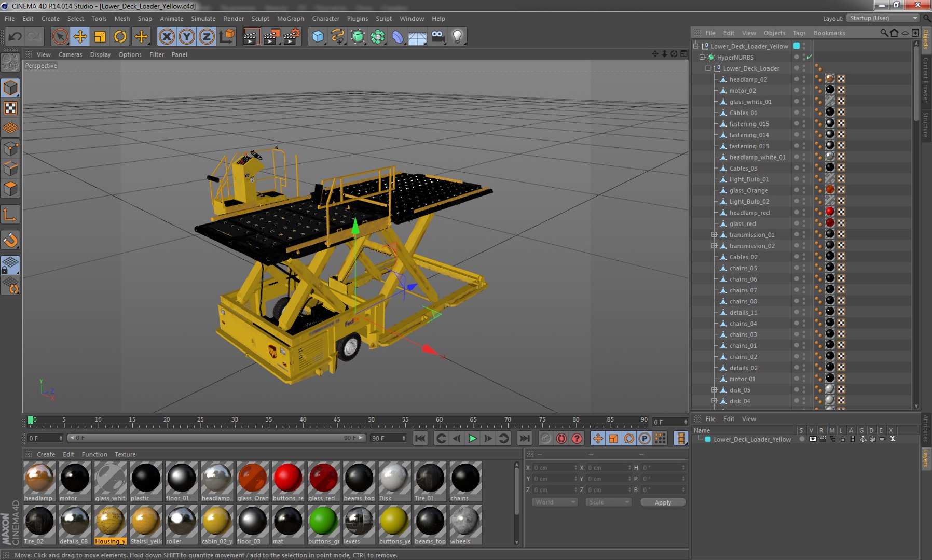
Task: Add HyperNURBS generator icon
Action: pyautogui.click(x=358, y=36)
